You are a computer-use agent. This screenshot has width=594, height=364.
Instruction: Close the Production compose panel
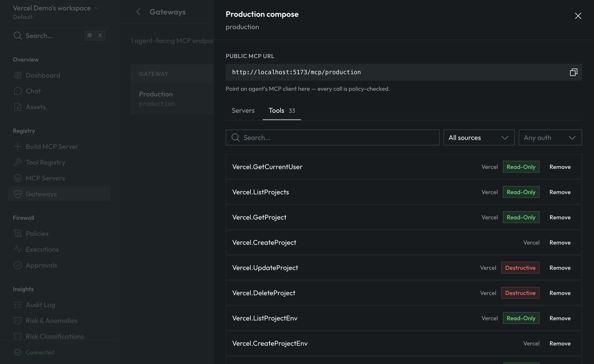coord(578,16)
